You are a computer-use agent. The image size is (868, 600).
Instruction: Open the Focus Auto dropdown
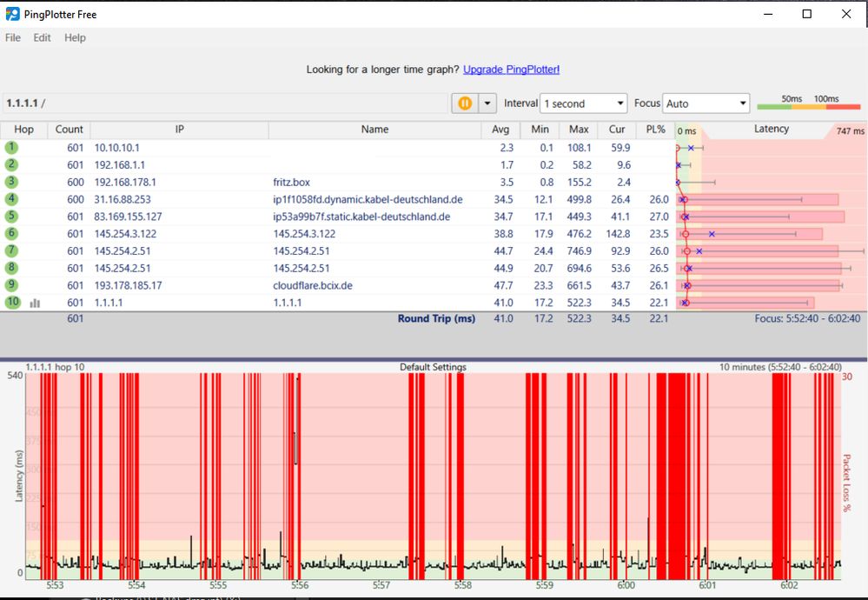(x=706, y=103)
